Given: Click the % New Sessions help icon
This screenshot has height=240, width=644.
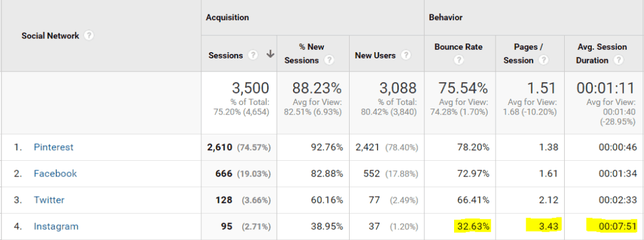Looking at the screenshot, I should (x=328, y=60).
